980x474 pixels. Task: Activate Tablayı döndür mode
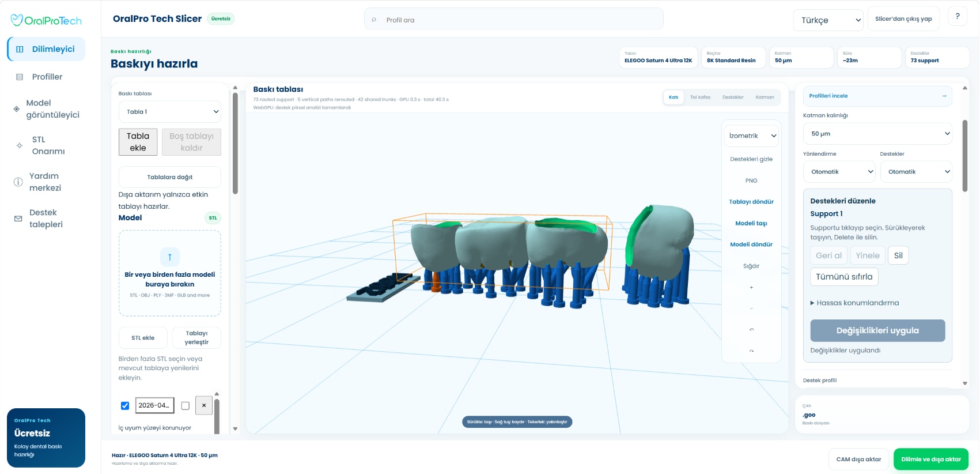pos(751,202)
